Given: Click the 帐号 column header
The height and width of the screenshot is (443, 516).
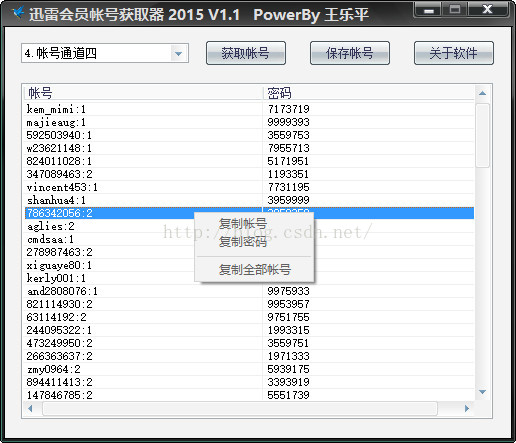Looking at the screenshot, I should (x=143, y=93).
